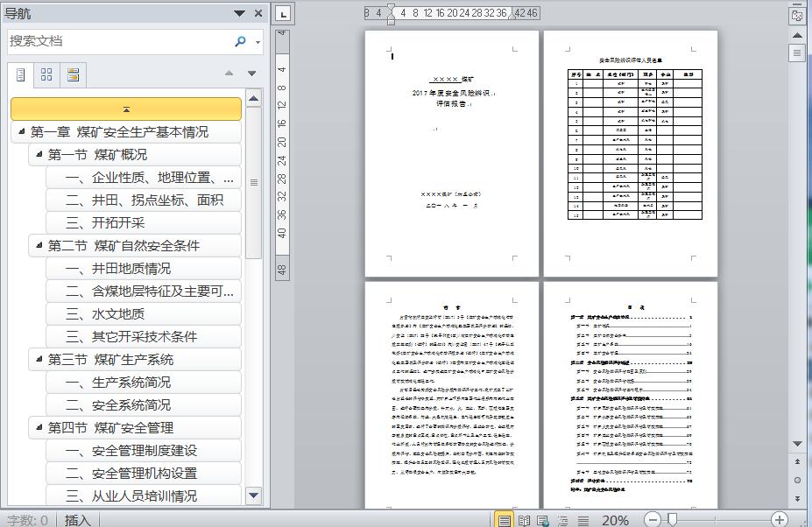Select heading 三、水文地质
This screenshot has width=812, height=527.
point(144,314)
